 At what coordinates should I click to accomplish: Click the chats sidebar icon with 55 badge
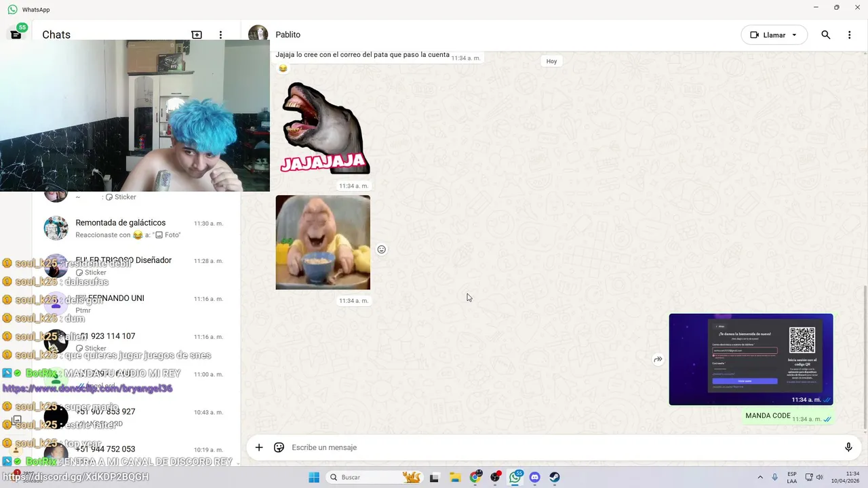(x=16, y=33)
